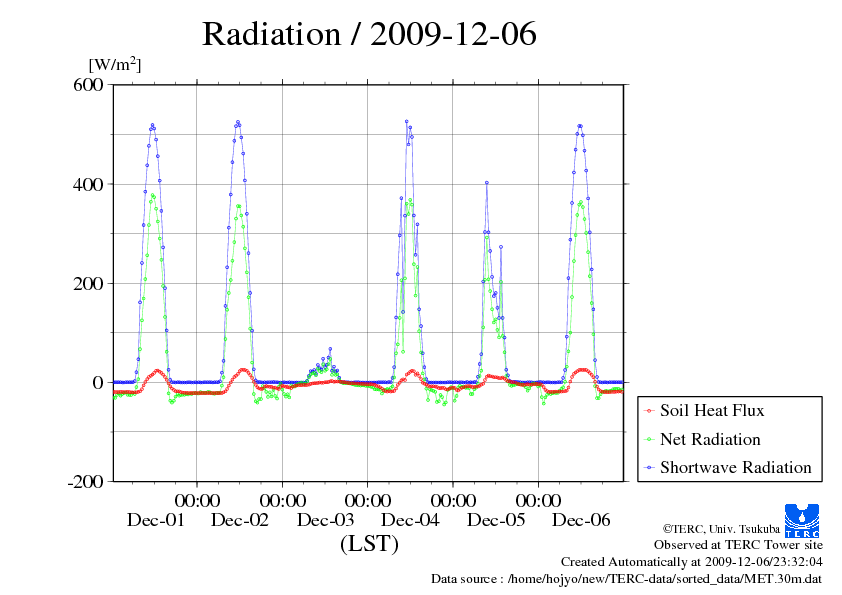Click the Observed at TERC Tower site text
This screenshot has height=595, width=842.
click(x=738, y=545)
